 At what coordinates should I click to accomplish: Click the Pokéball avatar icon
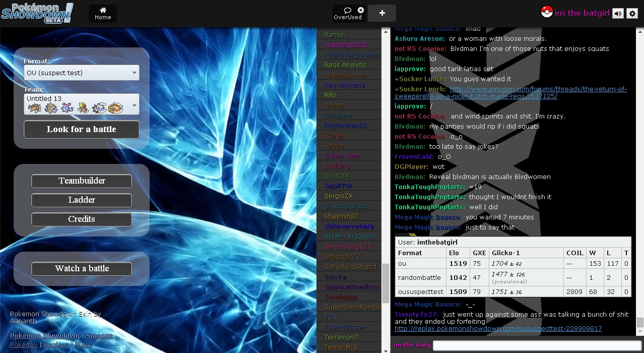click(547, 12)
